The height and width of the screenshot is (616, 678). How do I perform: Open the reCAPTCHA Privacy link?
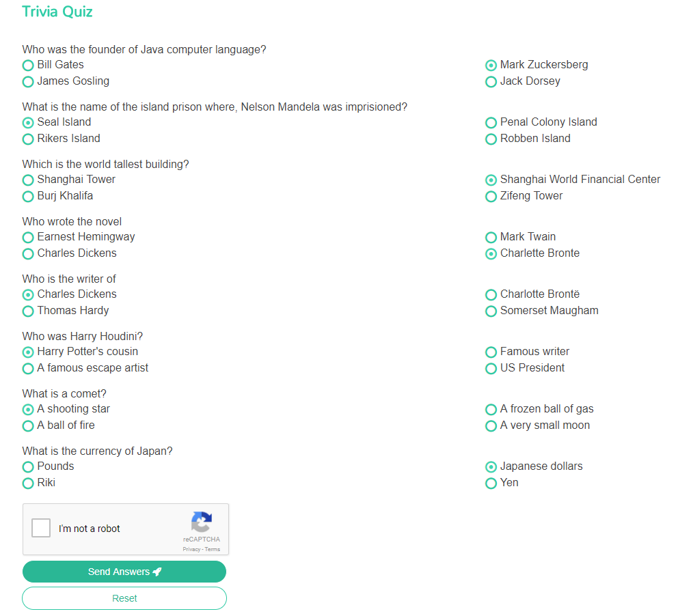(x=191, y=550)
